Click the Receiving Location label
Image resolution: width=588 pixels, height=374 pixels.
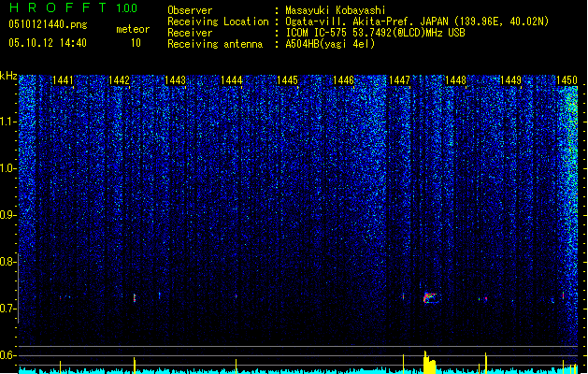click(218, 22)
